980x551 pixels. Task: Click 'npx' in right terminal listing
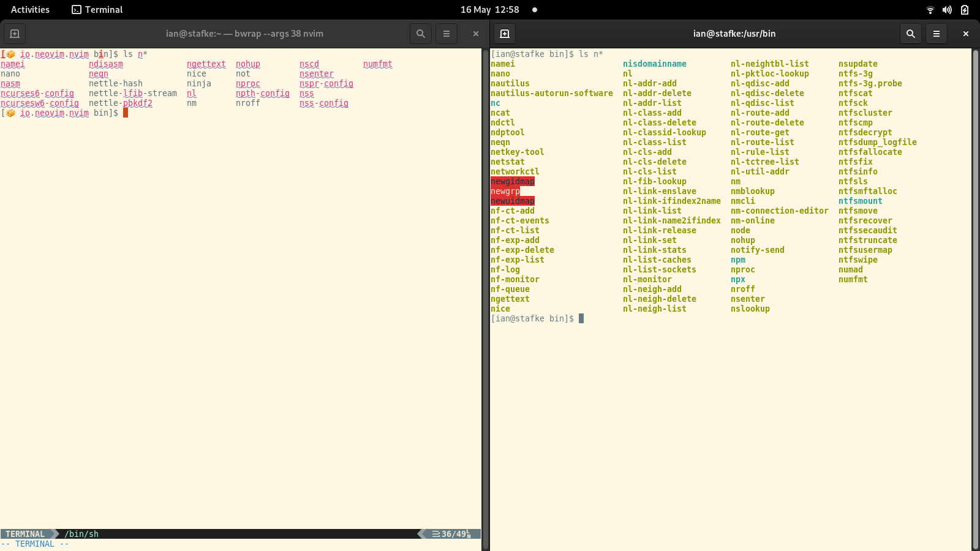click(738, 279)
